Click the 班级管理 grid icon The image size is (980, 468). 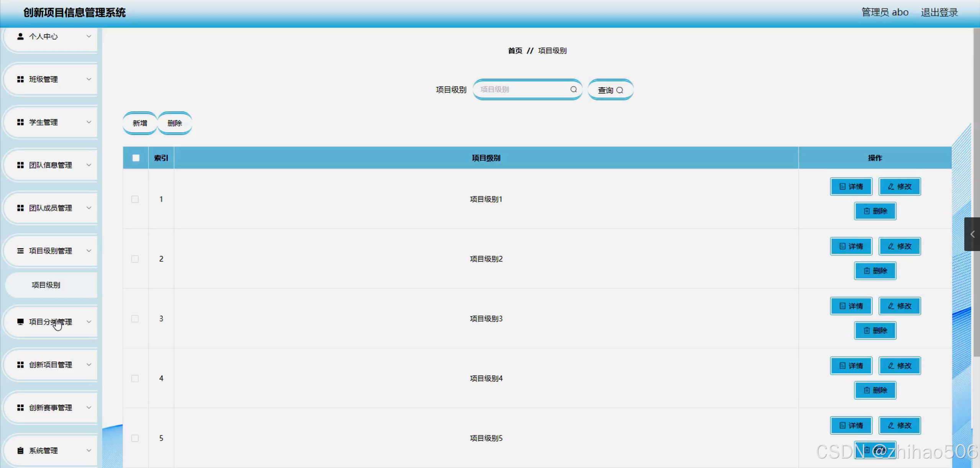point(20,79)
